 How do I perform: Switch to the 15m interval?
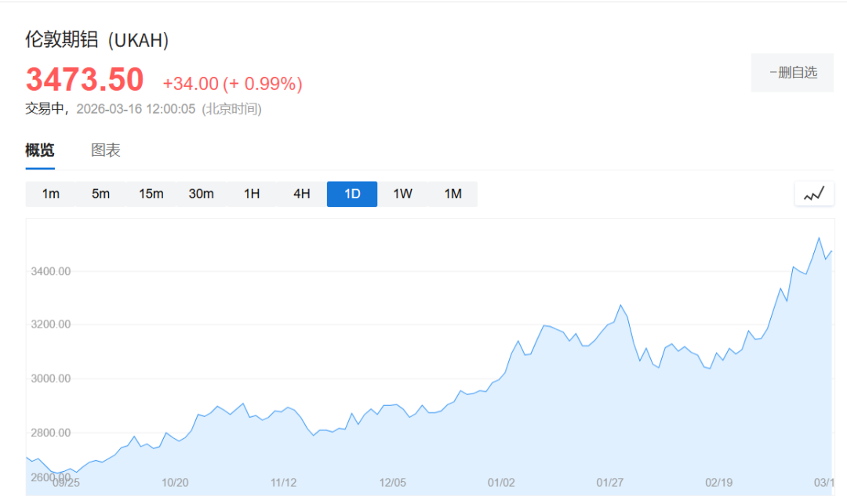(151, 194)
